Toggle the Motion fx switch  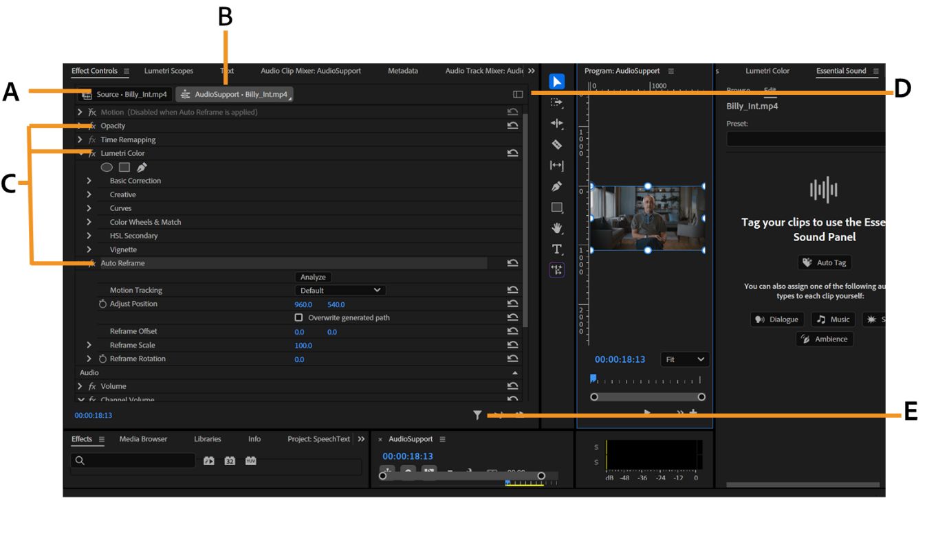(x=92, y=112)
